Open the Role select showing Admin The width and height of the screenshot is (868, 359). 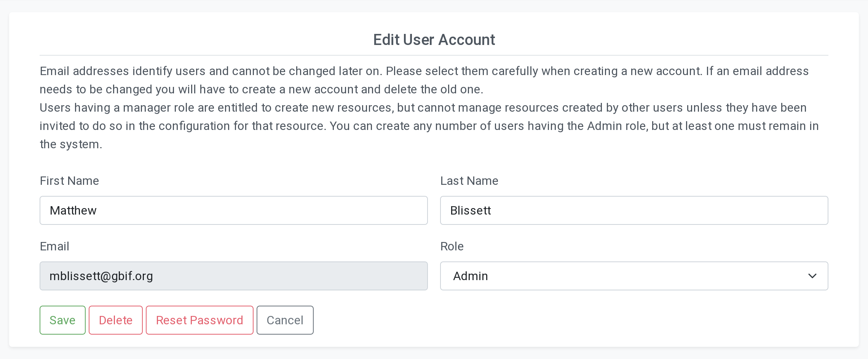click(x=633, y=276)
